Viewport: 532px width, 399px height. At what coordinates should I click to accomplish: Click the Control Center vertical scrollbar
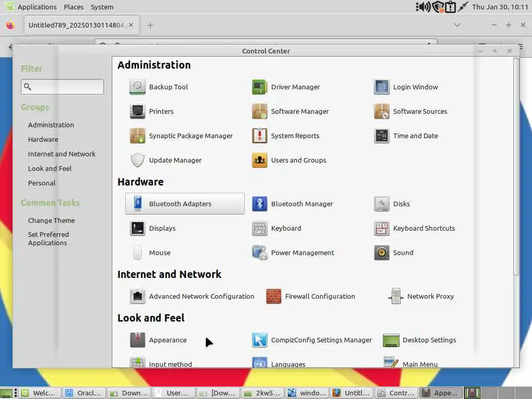[x=516, y=166]
